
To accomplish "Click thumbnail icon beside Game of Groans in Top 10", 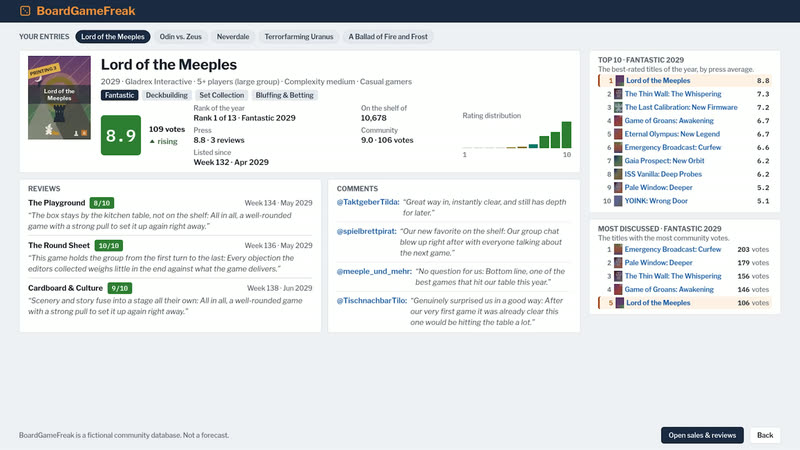I will tap(618, 120).
